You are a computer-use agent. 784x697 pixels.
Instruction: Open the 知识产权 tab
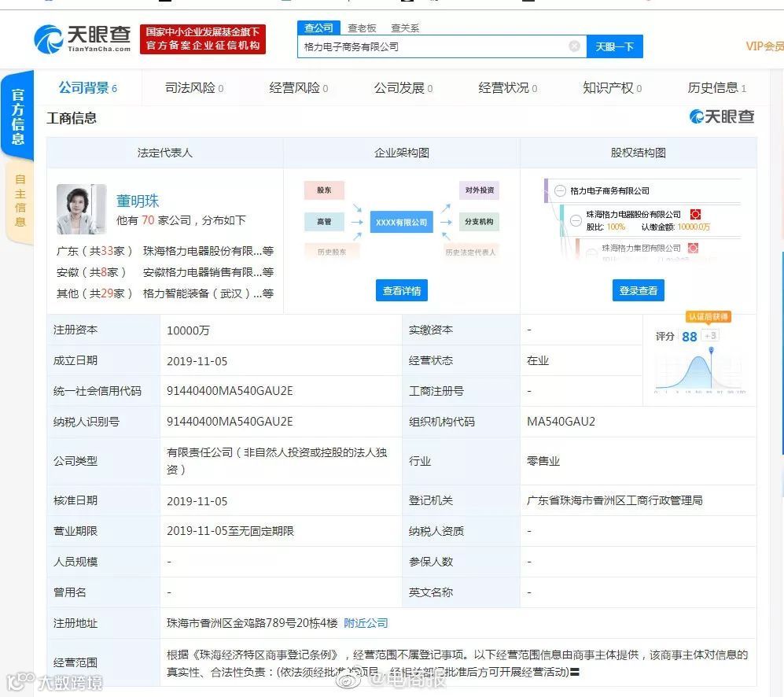pyautogui.click(x=612, y=88)
